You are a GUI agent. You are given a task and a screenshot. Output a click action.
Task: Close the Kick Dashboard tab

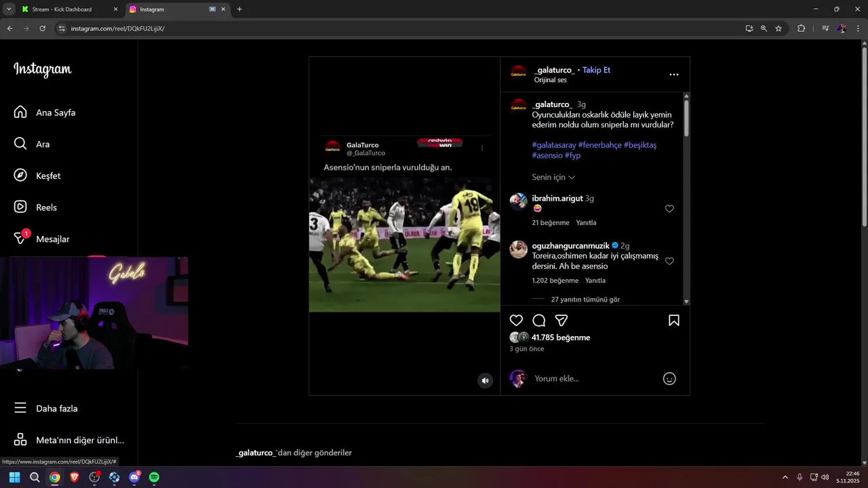[115, 9]
